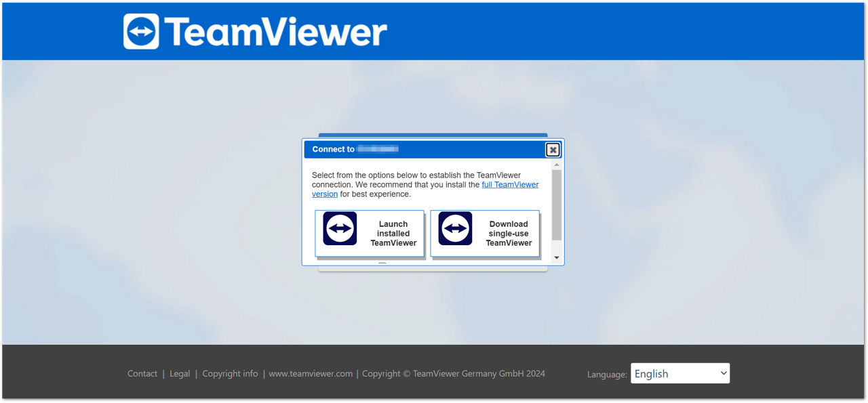Visit the www.teamviewer.com footer link

pyautogui.click(x=311, y=374)
